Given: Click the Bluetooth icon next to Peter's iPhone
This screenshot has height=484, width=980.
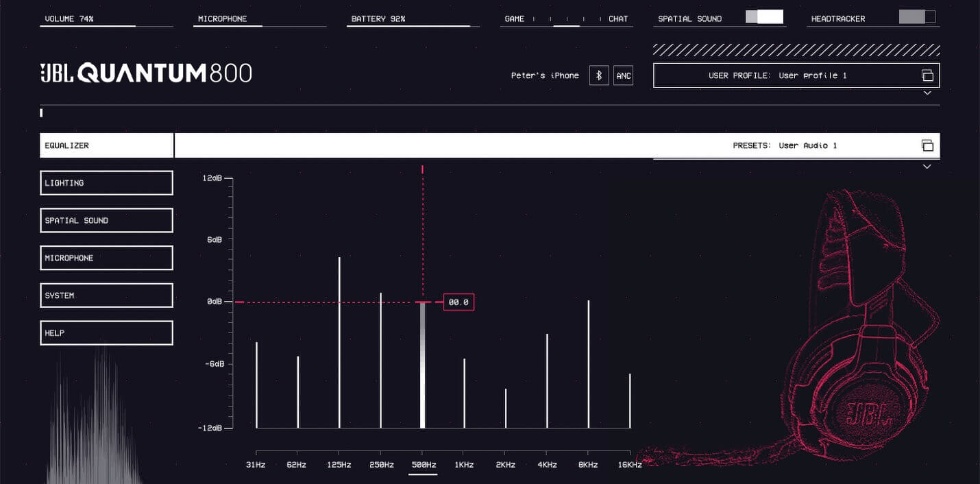Looking at the screenshot, I should click(599, 75).
